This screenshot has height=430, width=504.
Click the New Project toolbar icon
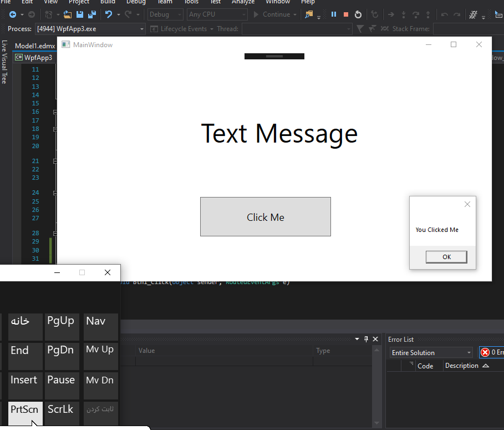pyautogui.click(x=49, y=14)
